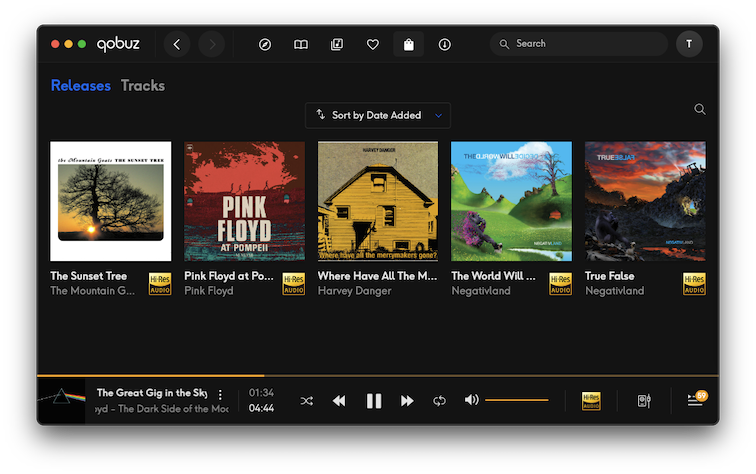The image size is (756, 474).
Task: Open Favorites heart icon
Action: tap(372, 44)
